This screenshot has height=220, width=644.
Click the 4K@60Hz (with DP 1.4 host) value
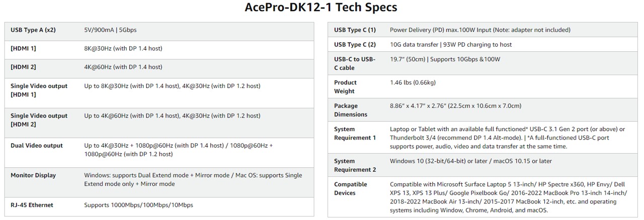coord(123,67)
